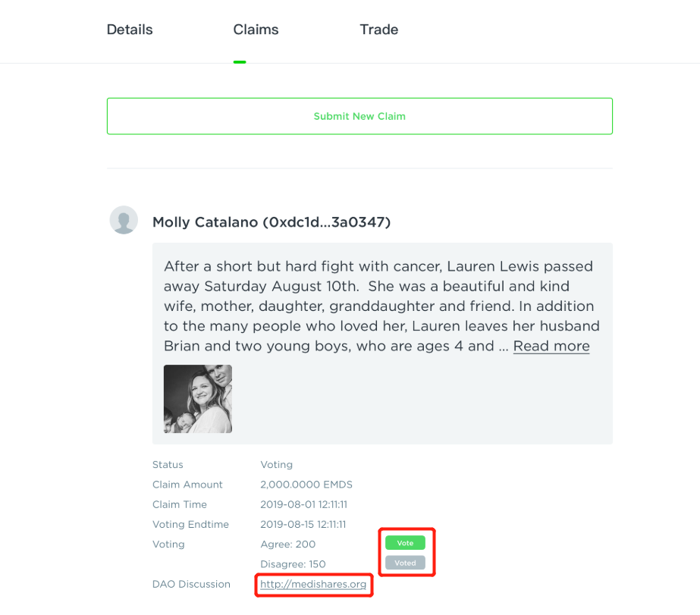Open the Trade tab

[x=379, y=30]
